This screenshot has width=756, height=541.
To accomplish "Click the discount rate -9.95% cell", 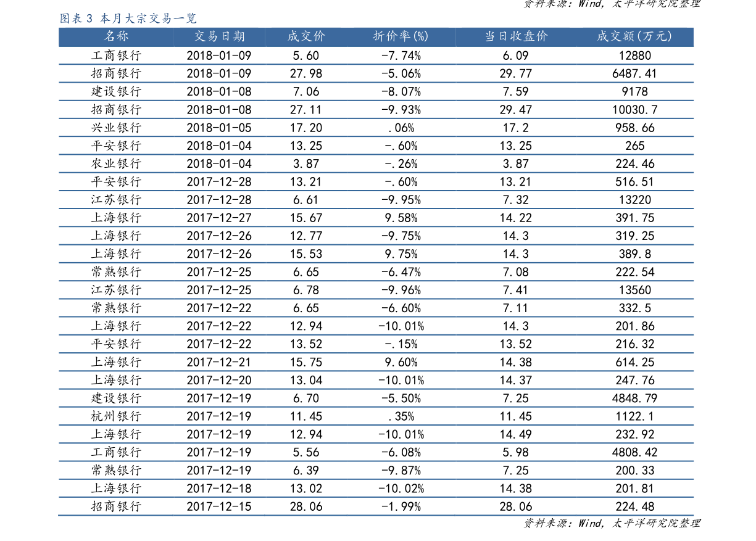I will [x=401, y=200].
